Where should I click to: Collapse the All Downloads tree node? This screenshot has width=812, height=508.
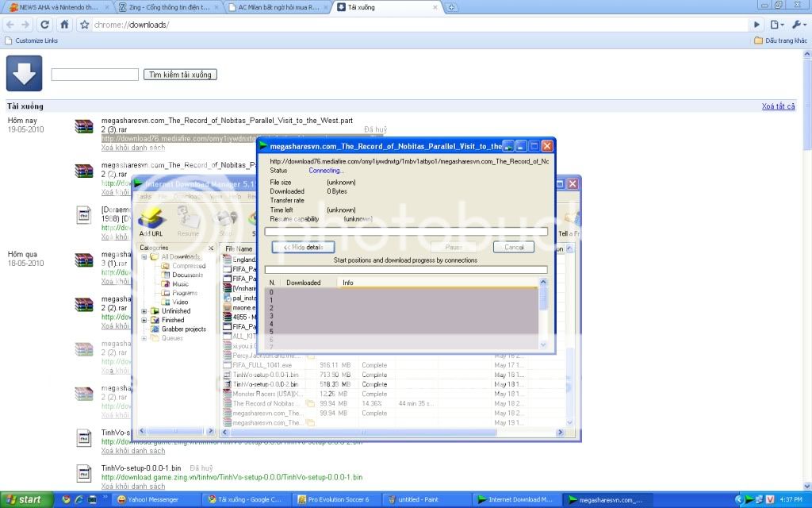[144, 257]
